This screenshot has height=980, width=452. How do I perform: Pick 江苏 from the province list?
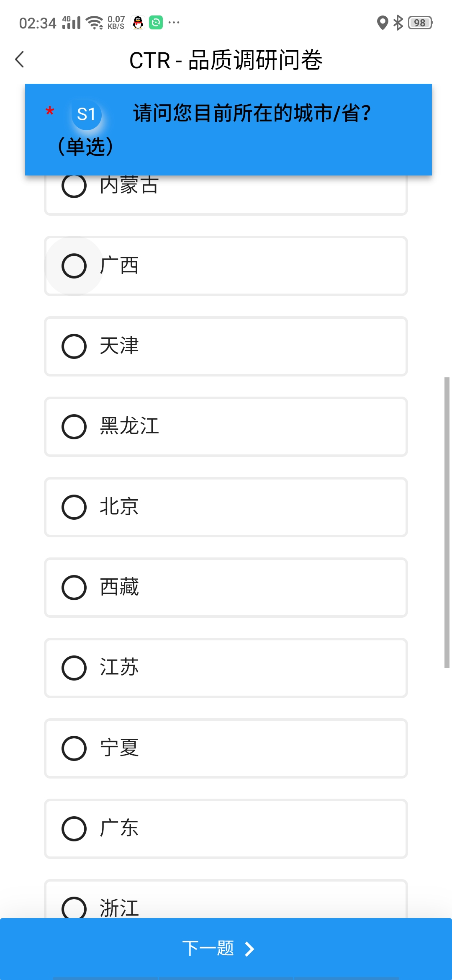(x=226, y=668)
